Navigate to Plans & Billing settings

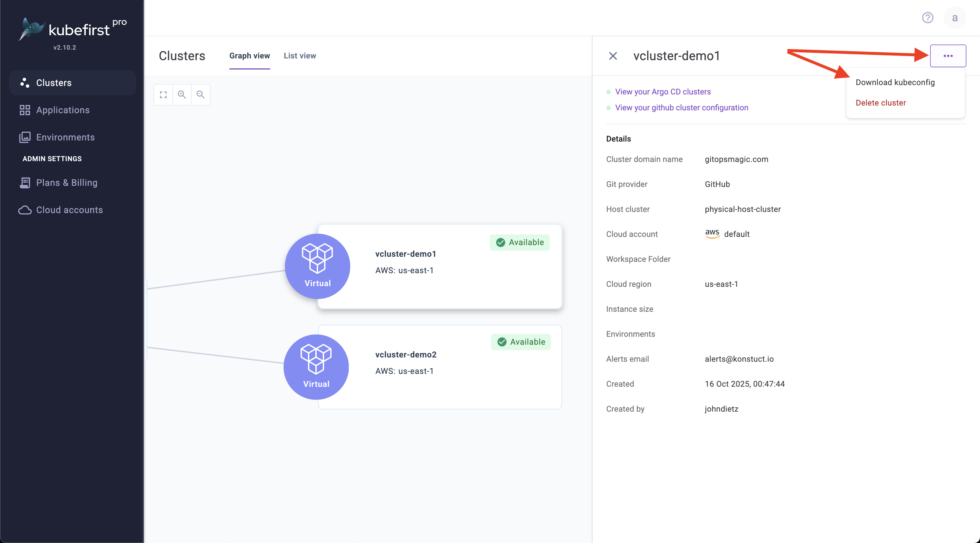point(67,183)
